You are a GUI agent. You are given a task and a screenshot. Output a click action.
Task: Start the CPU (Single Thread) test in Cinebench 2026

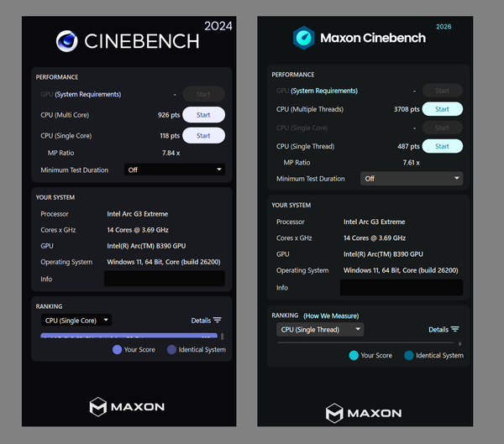click(443, 146)
